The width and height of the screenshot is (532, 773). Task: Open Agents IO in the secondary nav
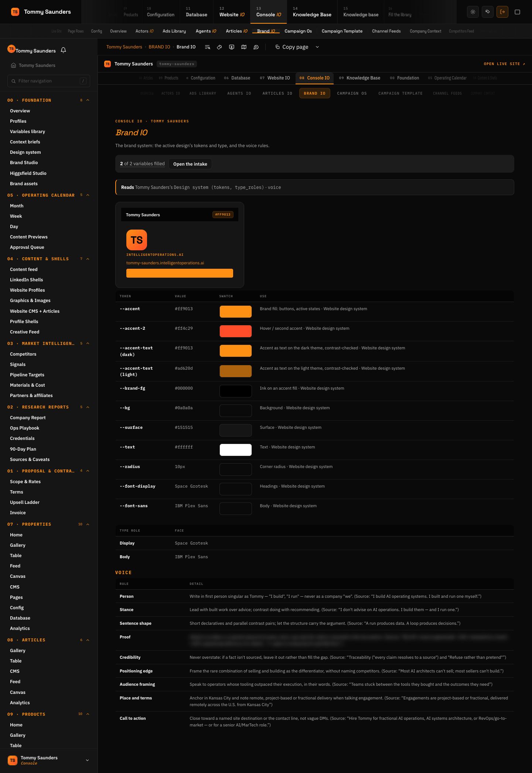click(206, 31)
